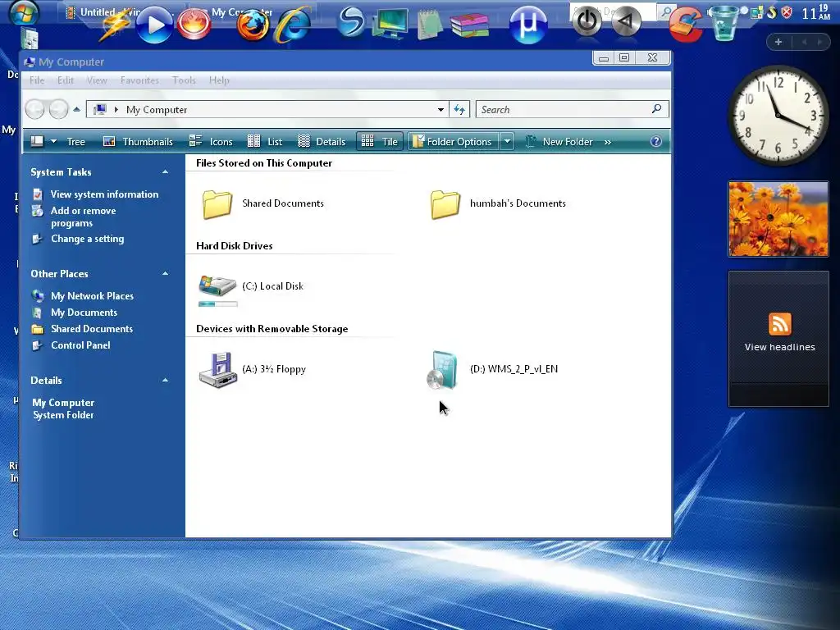This screenshot has height=630, width=840.
Task: Open the Recycle Bin dock icon
Action: click(x=724, y=24)
